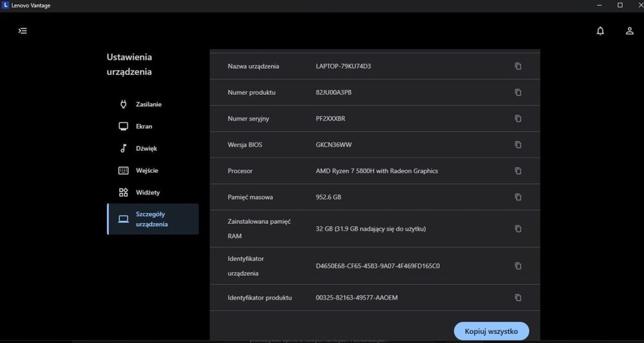
Task: Copy the Pamięć masowa value
Action: click(x=518, y=197)
